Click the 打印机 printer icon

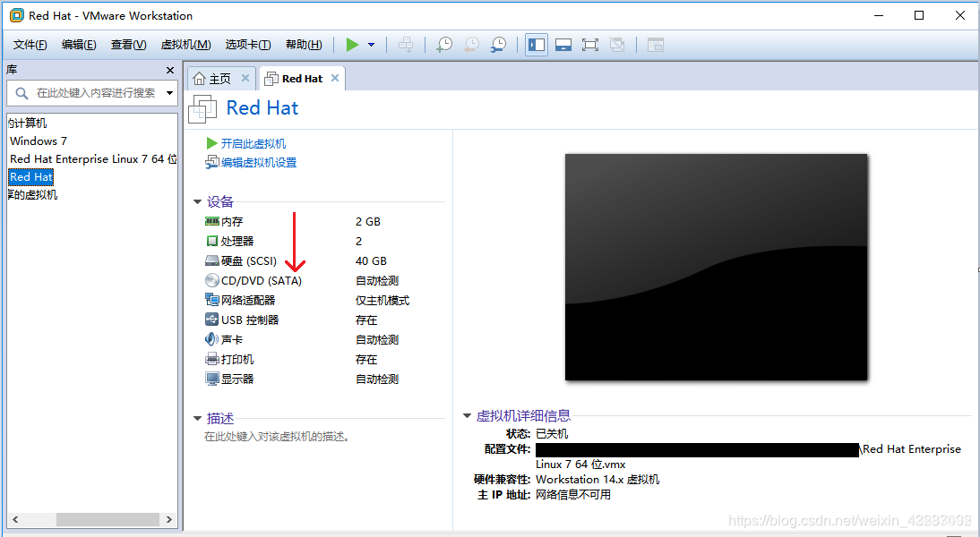[x=212, y=359]
